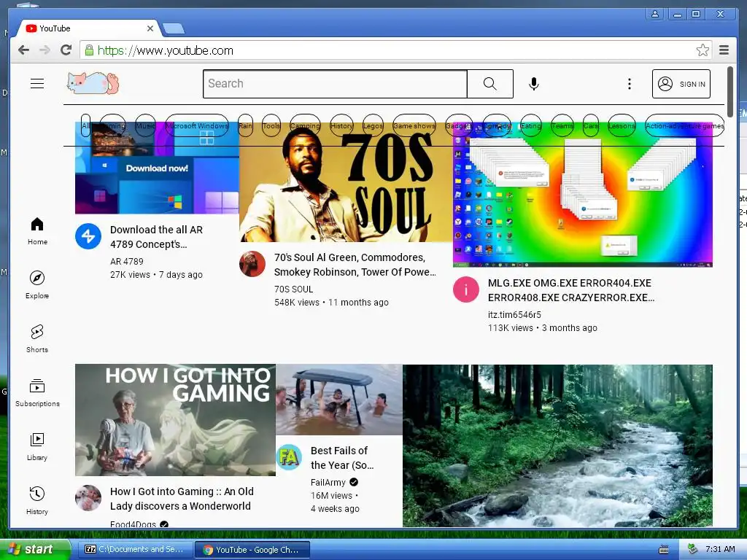The width and height of the screenshot is (747, 560).
Task: Open the AR 4789 channel avatar
Action: [x=88, y=236]
